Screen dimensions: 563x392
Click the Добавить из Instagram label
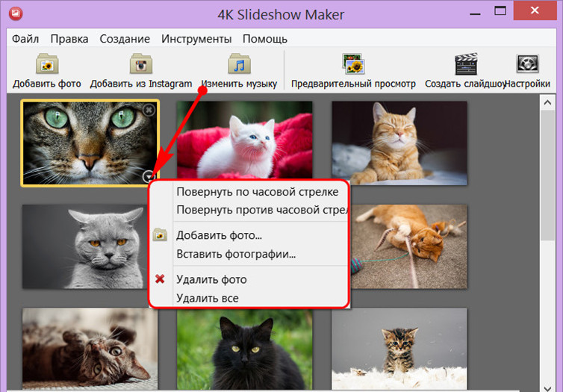(x=141, y=84)
